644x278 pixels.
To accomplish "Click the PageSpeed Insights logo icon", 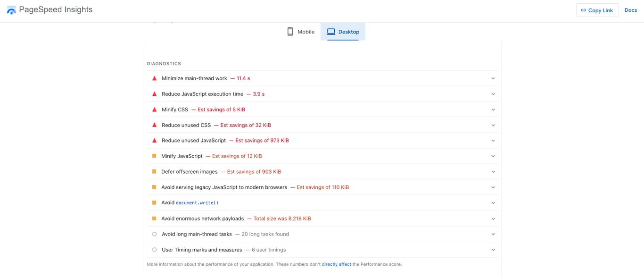I will pyautogui.click(x=11, y=9).
